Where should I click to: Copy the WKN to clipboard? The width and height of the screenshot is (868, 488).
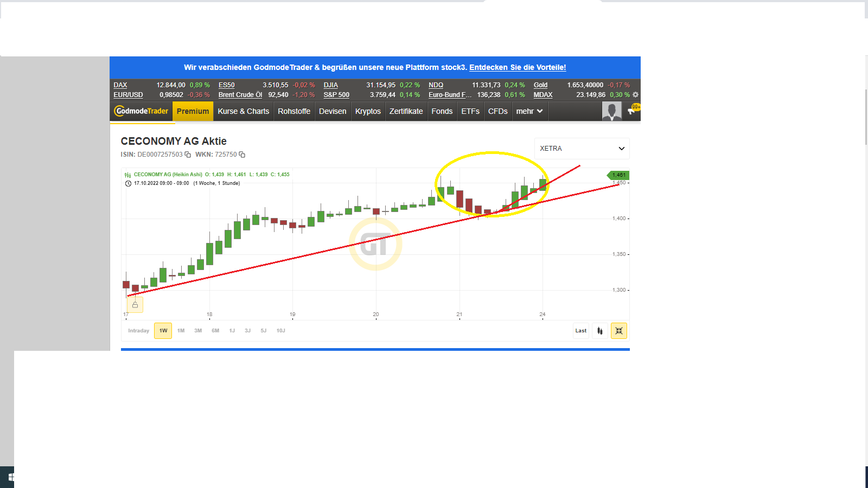(x=242, y=155)
